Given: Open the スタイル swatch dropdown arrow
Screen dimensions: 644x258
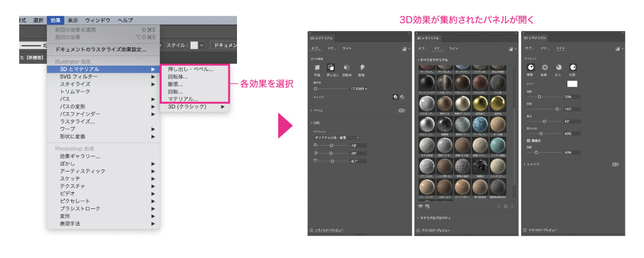Looking at the screenshot, I should 202,45.
